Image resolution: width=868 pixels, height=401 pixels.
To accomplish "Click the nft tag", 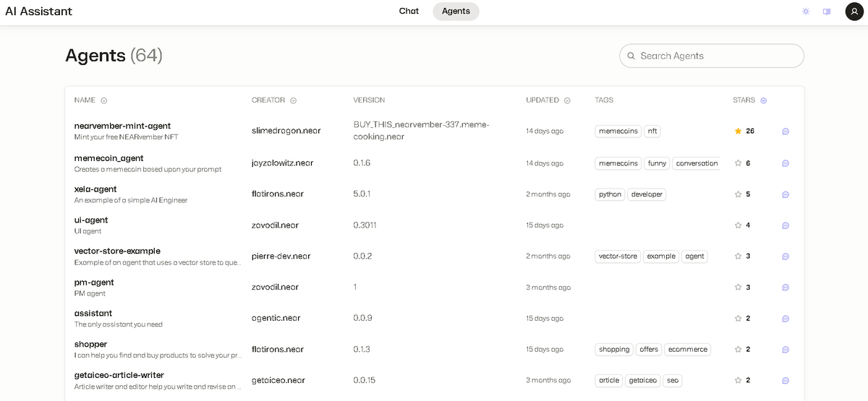I will click(x=652, y=131).
